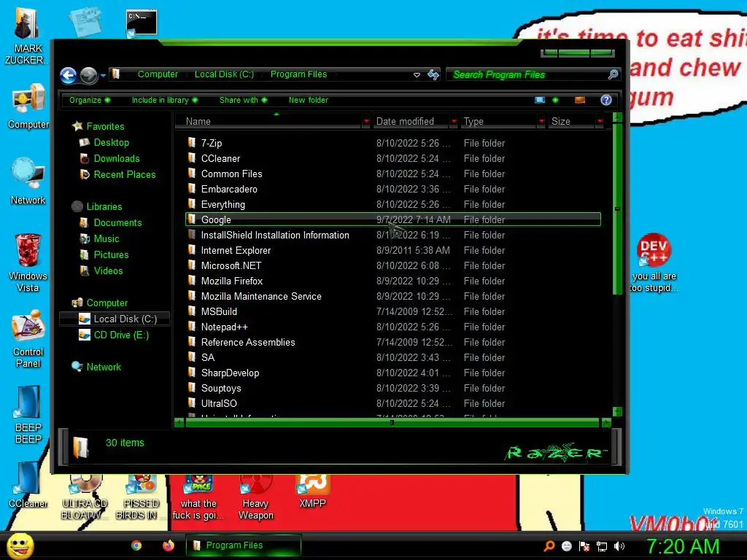Screen dimensions: 747x560
Task: Open the Type column filter dropdown
Action: click(x=541, y=122)
